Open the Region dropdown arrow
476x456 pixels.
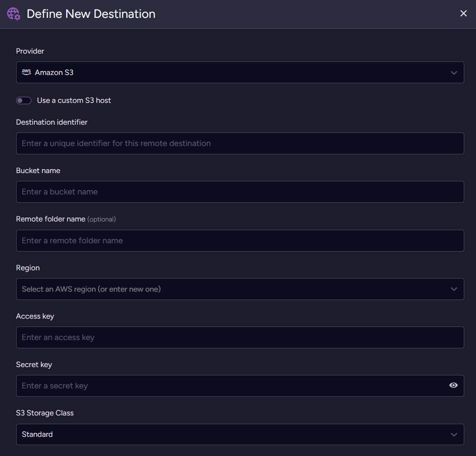click(454, 289)
